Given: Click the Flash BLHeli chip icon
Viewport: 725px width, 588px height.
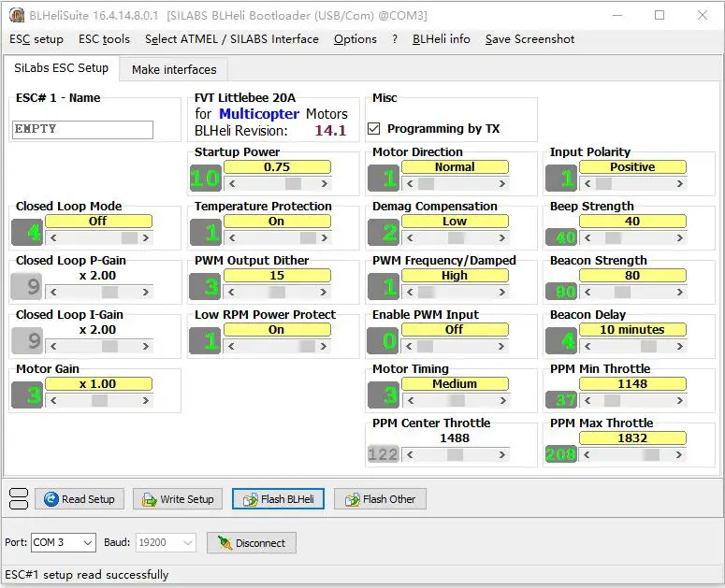Looking at the screenshot, I should [x=250, y=499].
